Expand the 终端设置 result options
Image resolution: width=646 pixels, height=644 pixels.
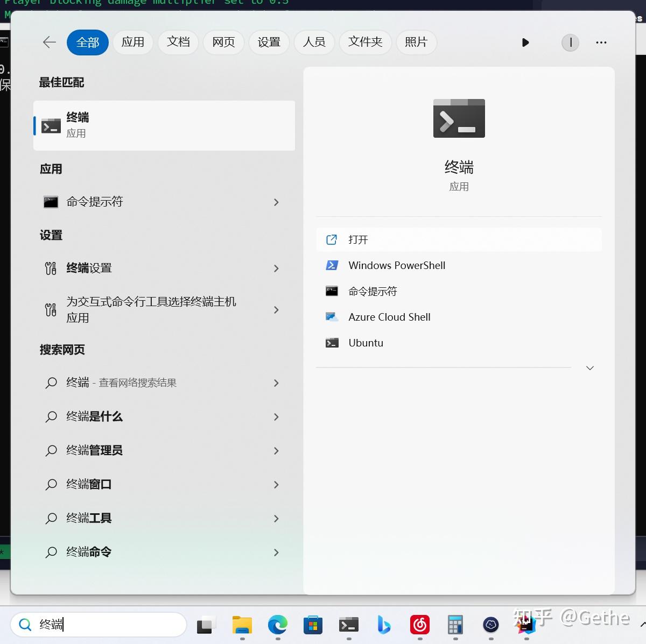276,268
